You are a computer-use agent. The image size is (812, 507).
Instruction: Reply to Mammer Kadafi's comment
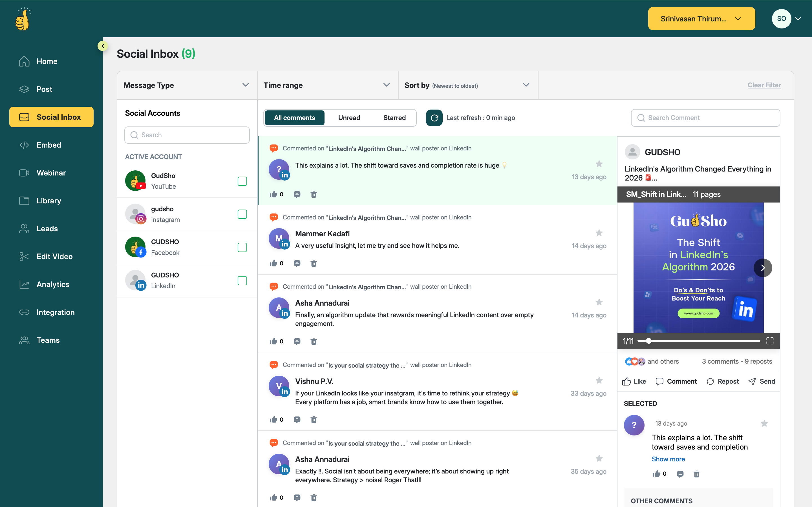click(x=297, y=263)
